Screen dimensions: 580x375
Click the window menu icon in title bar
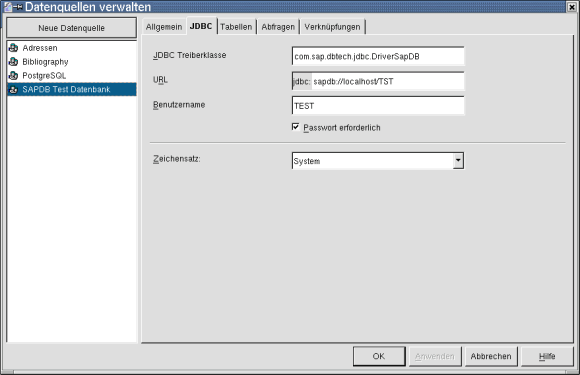[x=8, y=7]
